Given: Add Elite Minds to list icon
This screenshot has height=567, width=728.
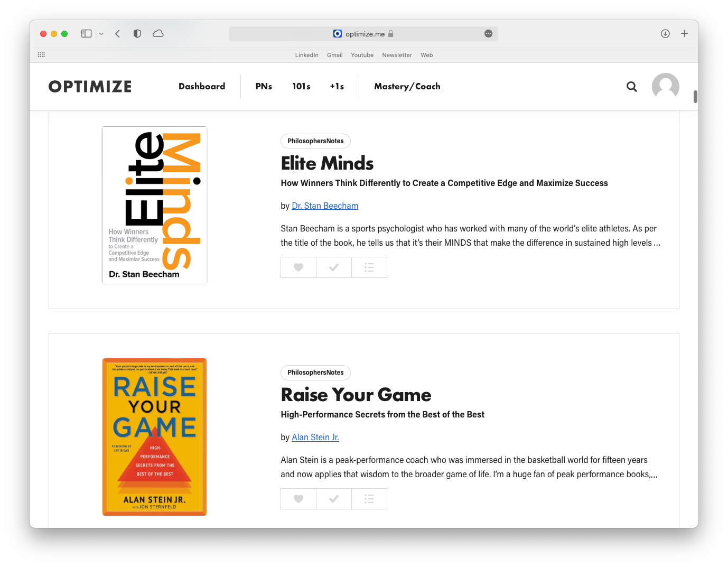Looking at the screenshot, I should click(x=369, y=267).
